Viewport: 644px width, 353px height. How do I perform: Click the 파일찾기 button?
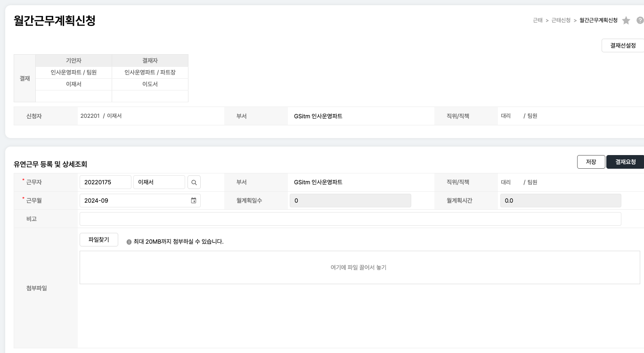[x=99, y=239]
